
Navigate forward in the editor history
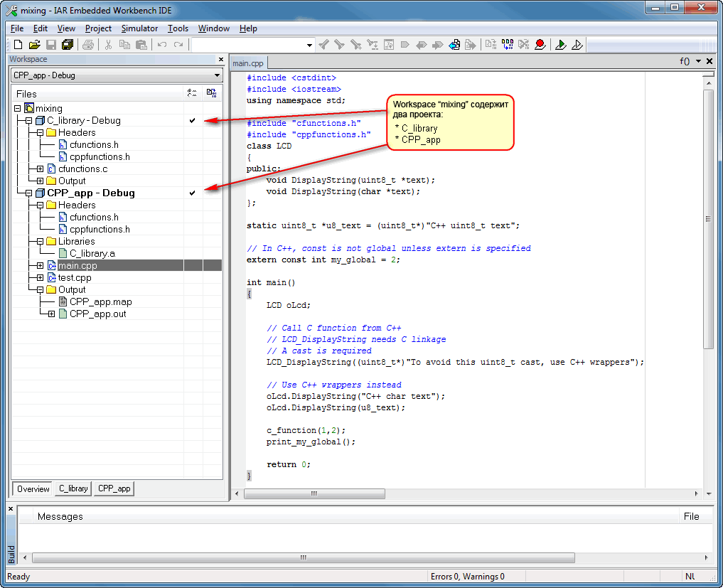click(471, 45)
